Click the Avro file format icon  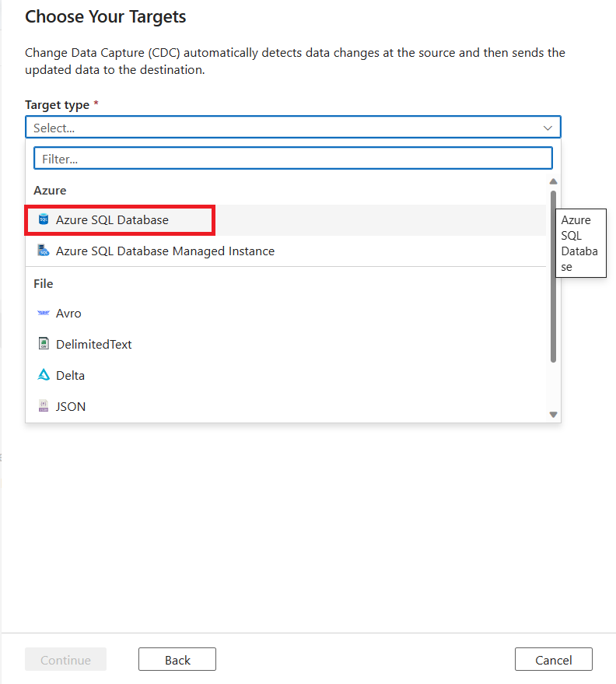[x=44, y=314]
